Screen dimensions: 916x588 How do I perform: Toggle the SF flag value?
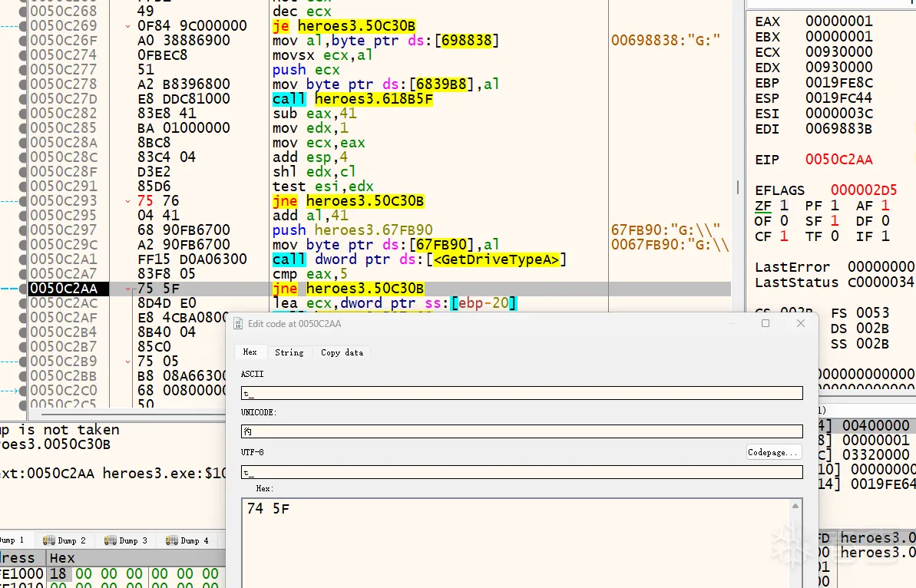point(836,221)
